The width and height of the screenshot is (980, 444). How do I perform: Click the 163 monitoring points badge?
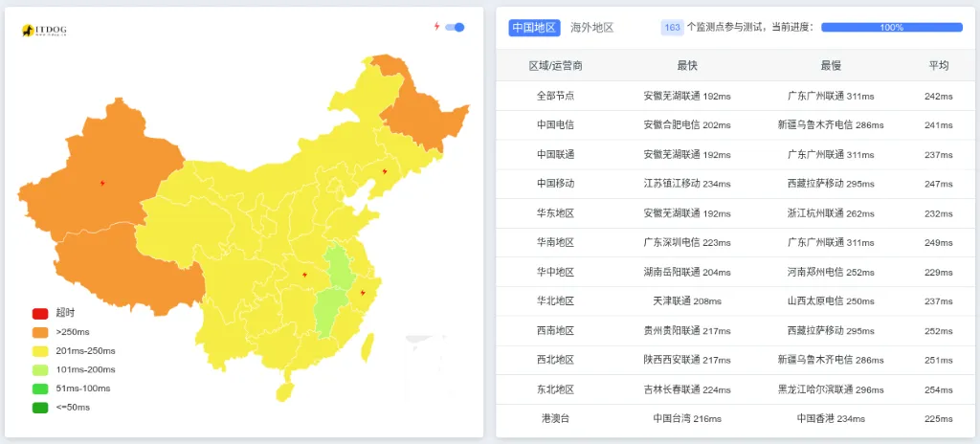pyautogui.click(x=672, y=28)
